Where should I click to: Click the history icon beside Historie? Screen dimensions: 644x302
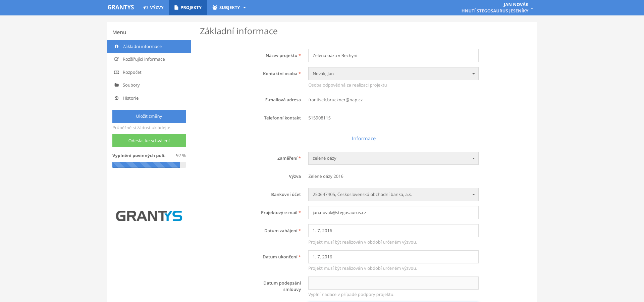(116, 98)
